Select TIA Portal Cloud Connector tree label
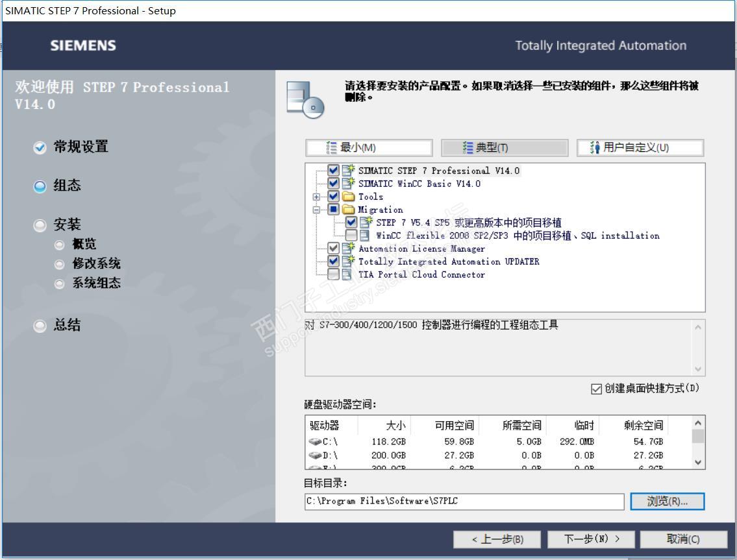 click(x=421, y=274)
